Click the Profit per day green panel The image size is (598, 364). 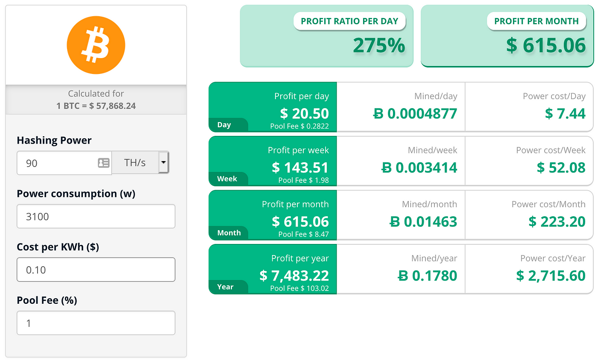[x=273, y=107]
